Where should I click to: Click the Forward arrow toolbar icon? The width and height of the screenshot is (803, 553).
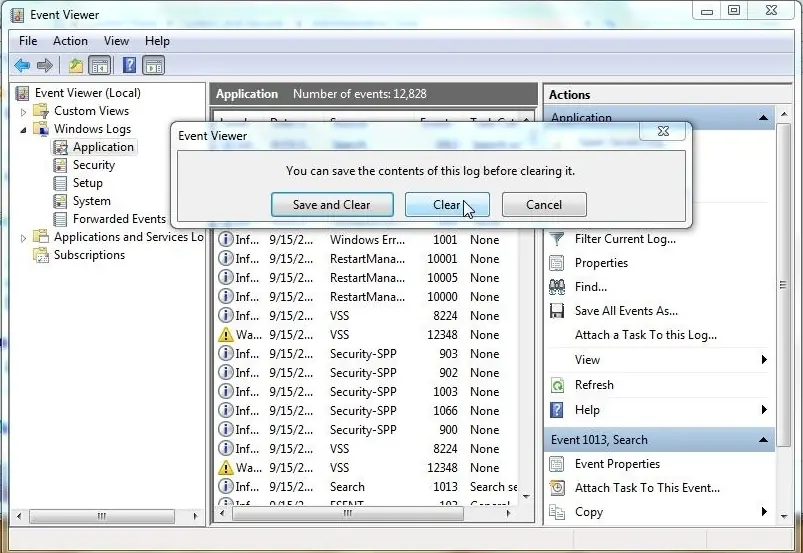click(x=45, y=66)
